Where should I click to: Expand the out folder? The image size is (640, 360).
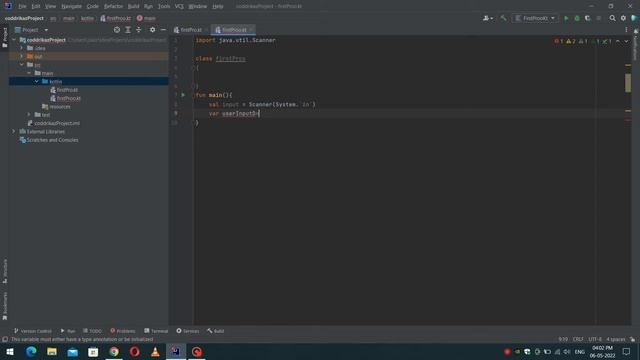(22, 56)
